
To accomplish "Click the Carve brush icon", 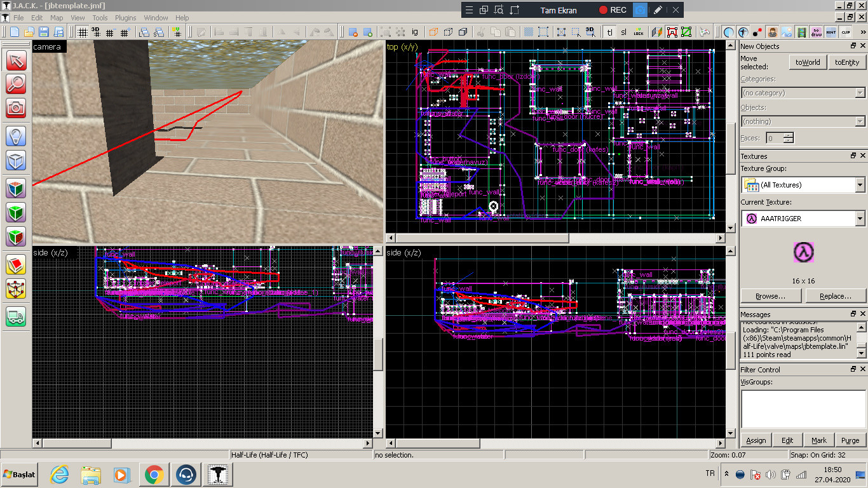I will click(353, 32).
